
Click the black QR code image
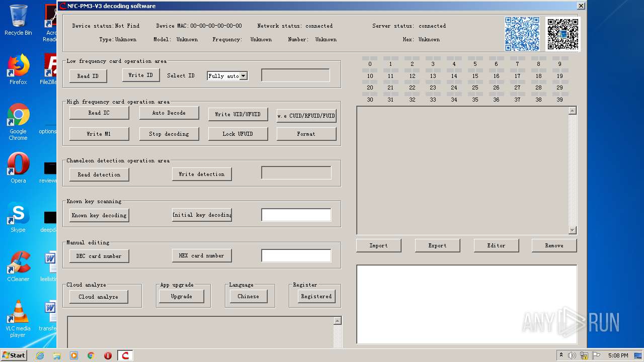click(x=563, y=34)
